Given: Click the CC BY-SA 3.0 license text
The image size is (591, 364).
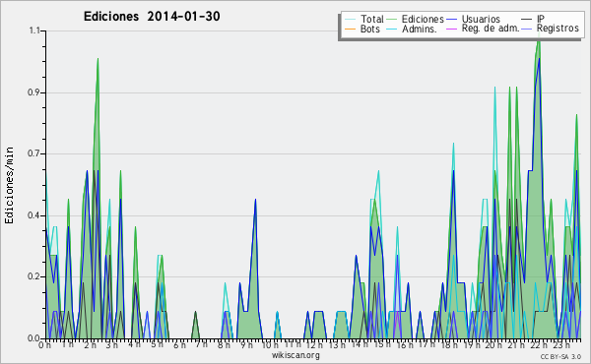Looking at the screenshot, I should coord(560,356).
